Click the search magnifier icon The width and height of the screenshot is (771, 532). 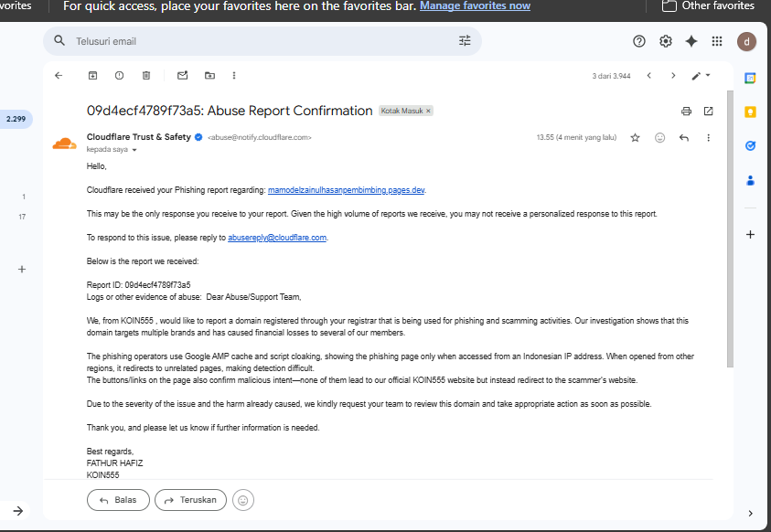[59, 41]
